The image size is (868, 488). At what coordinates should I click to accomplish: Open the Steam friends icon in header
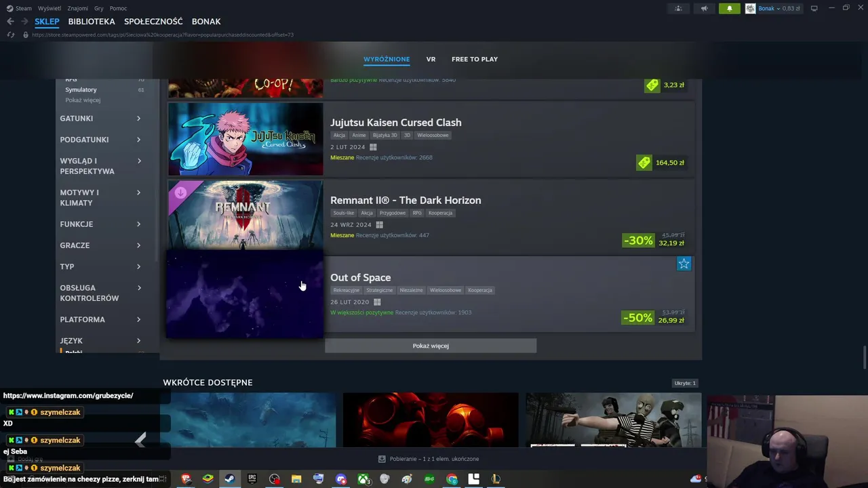(678, 8)
